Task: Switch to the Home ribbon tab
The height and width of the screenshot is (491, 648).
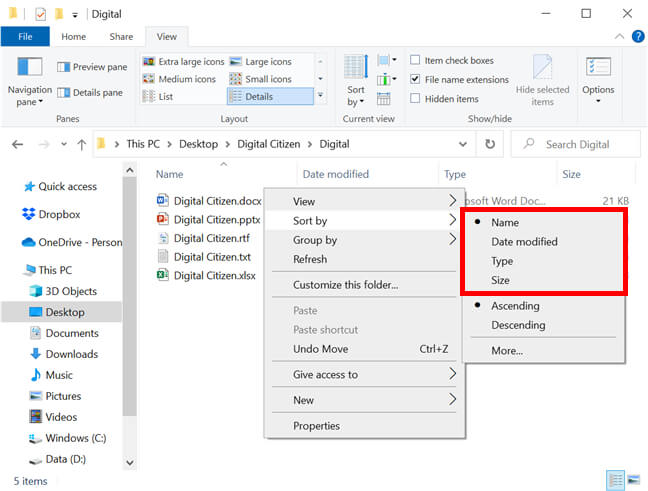Action: pyautogui.click(x=74, y=36)
